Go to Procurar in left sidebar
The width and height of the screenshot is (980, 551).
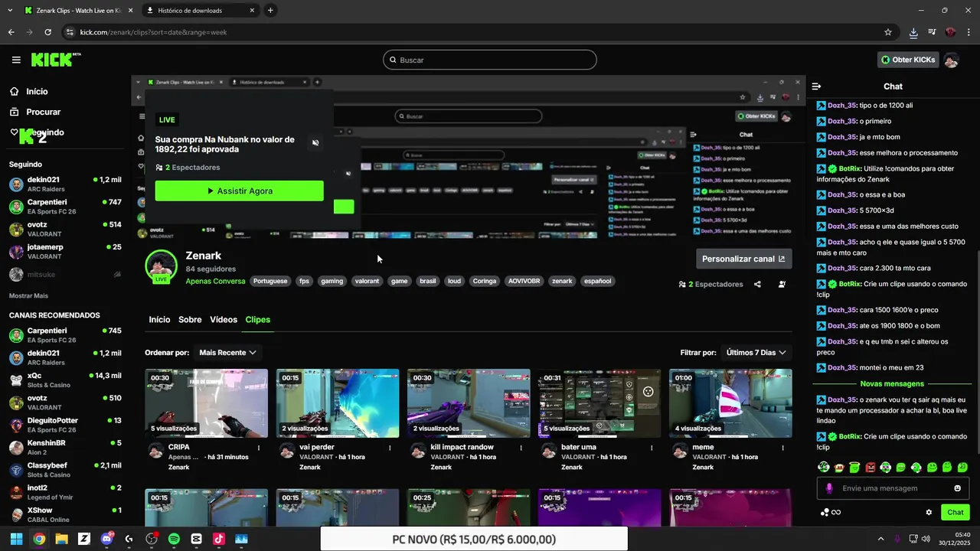(34, 112)
